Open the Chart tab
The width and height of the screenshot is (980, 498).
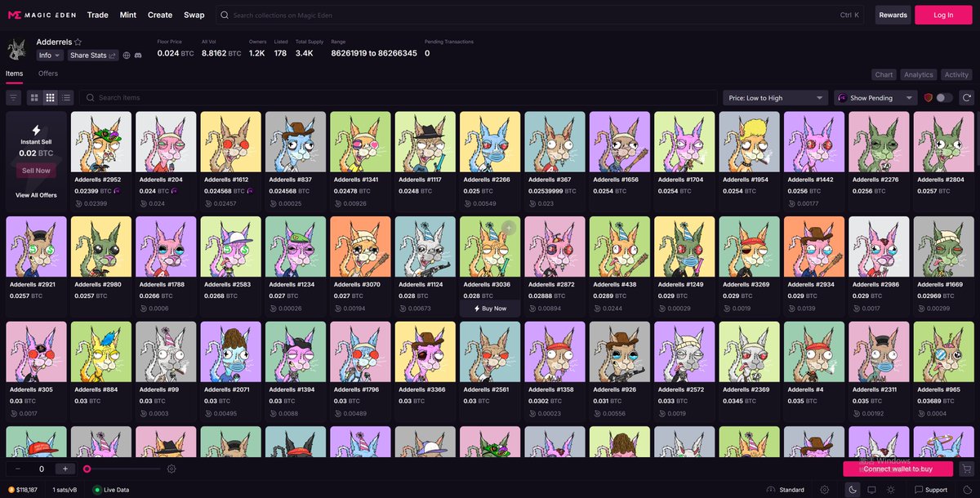pos(884,74)
